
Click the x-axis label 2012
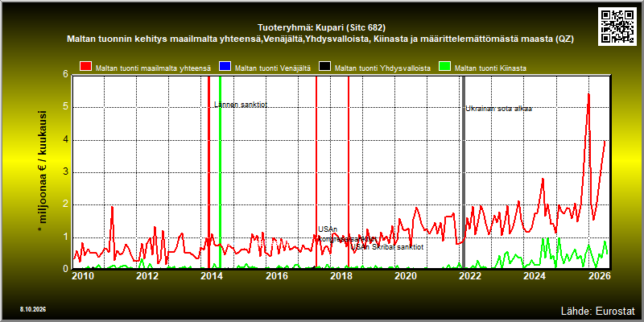click(x=147, y=275)
